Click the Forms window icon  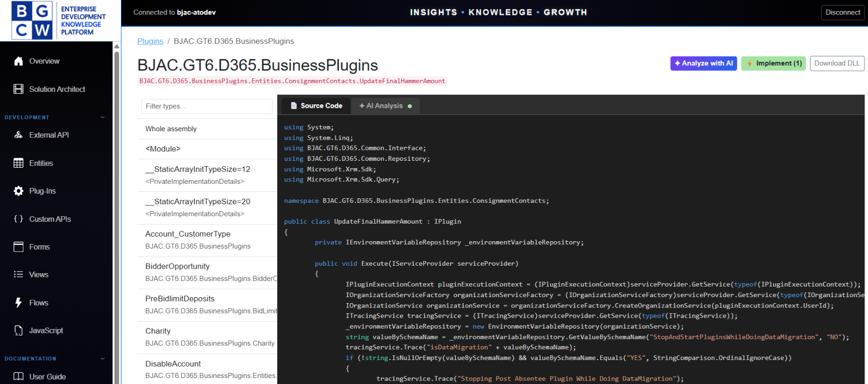pyautogui.click(x=18, y=247)
